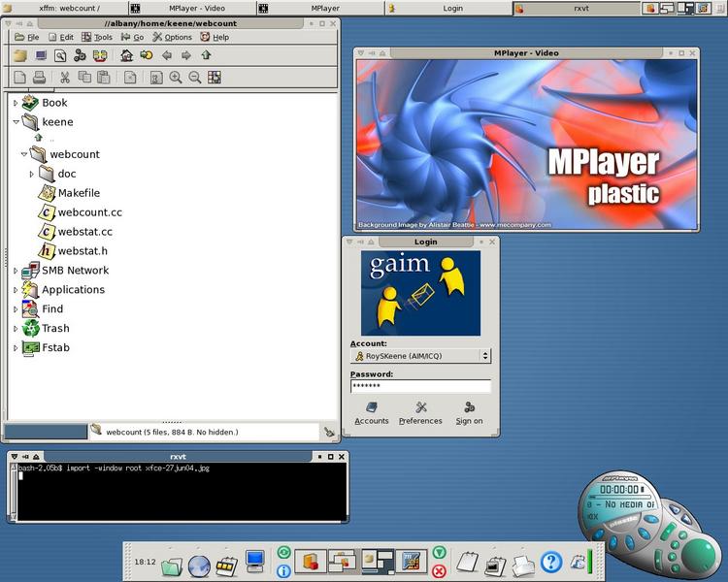Open the Options menu in xffm

(172, 37)
